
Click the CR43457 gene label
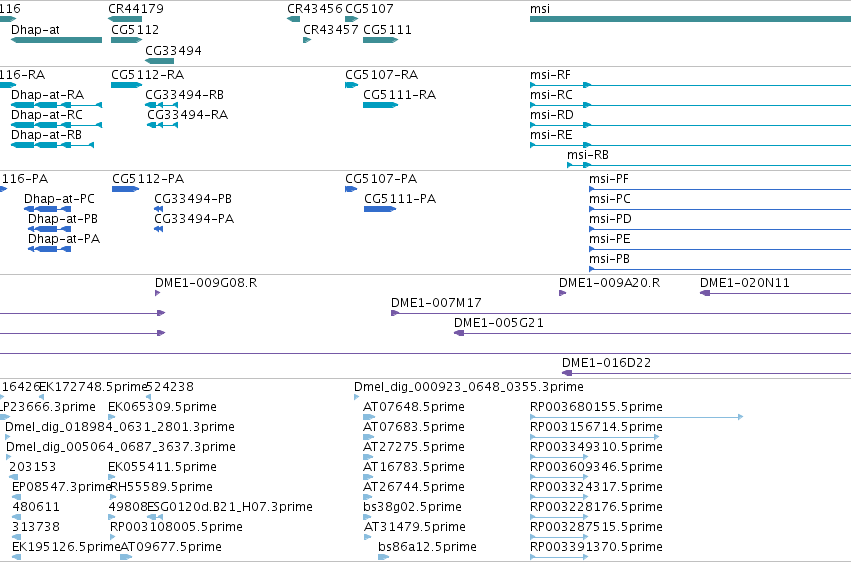tap(331, 30)
